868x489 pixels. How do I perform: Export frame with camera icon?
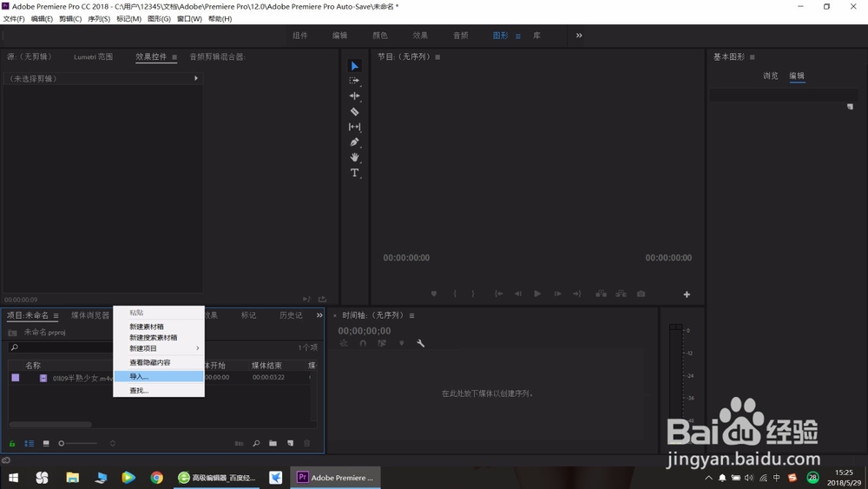click(x=641, y=294)
